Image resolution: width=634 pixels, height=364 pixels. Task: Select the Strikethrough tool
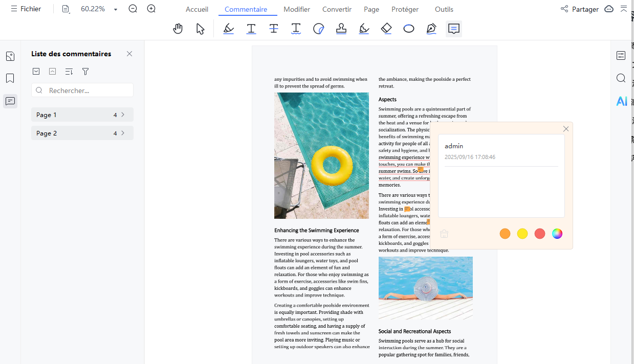[x=273, y=29]
